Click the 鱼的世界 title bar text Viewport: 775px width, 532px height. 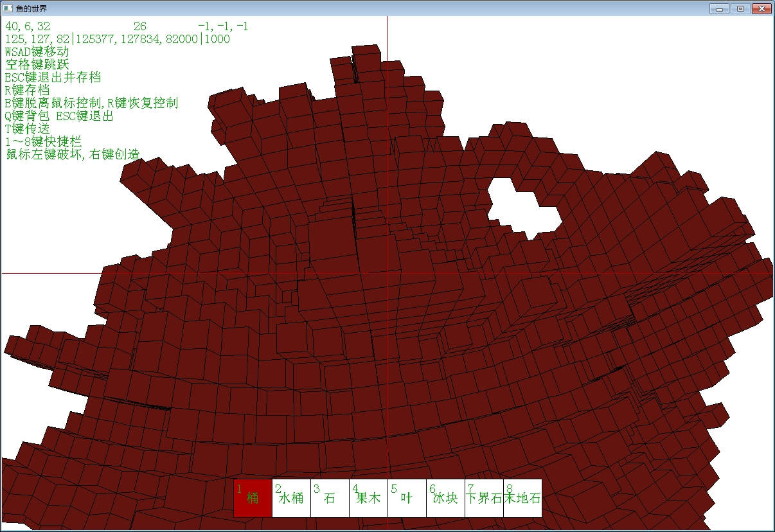coord(31,9)
